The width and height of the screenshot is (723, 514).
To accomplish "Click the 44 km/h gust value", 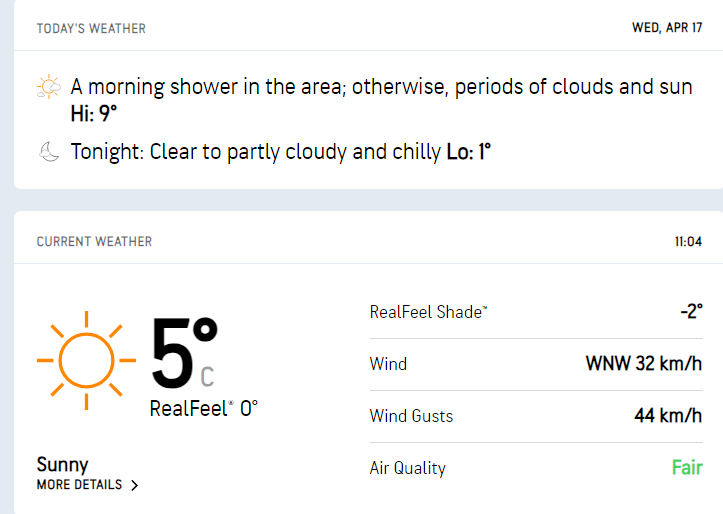I will tap(667, 416).
